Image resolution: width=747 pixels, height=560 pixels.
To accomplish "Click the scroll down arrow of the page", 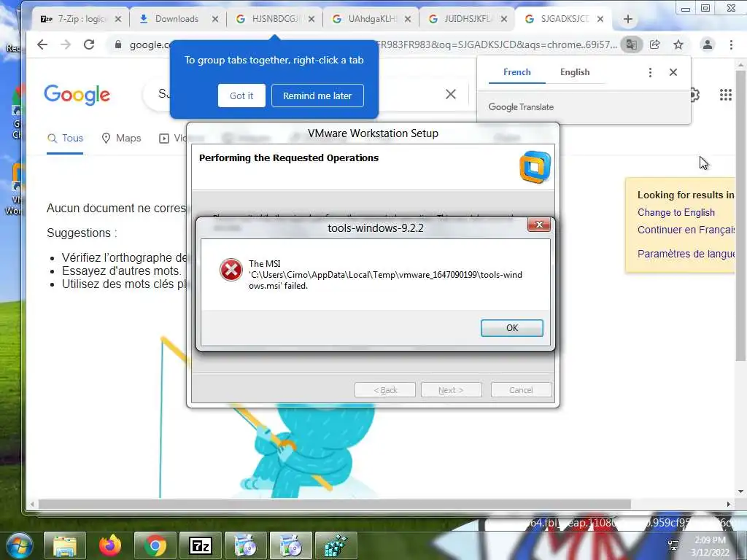I will pos(740,491).
